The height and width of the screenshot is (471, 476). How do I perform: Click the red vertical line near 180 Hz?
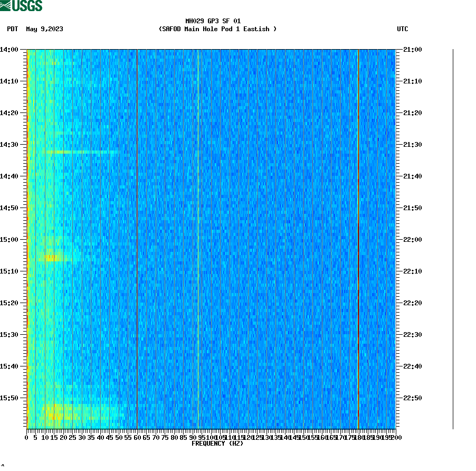point(358,238)
